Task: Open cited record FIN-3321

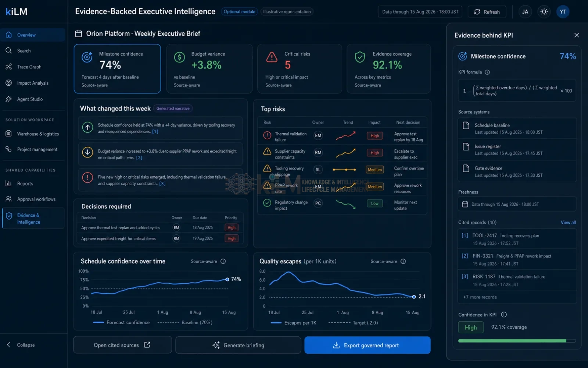Action: click(x=517, y=259)
